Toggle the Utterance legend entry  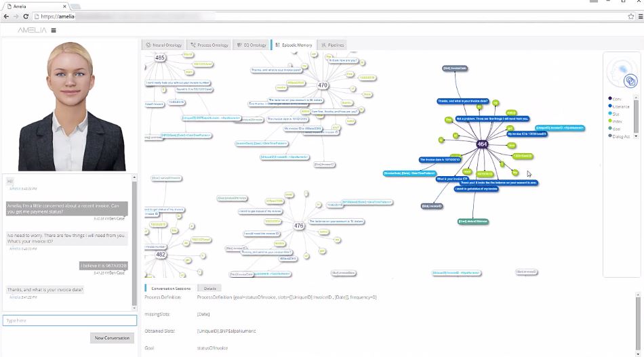[x=620, y=106]
